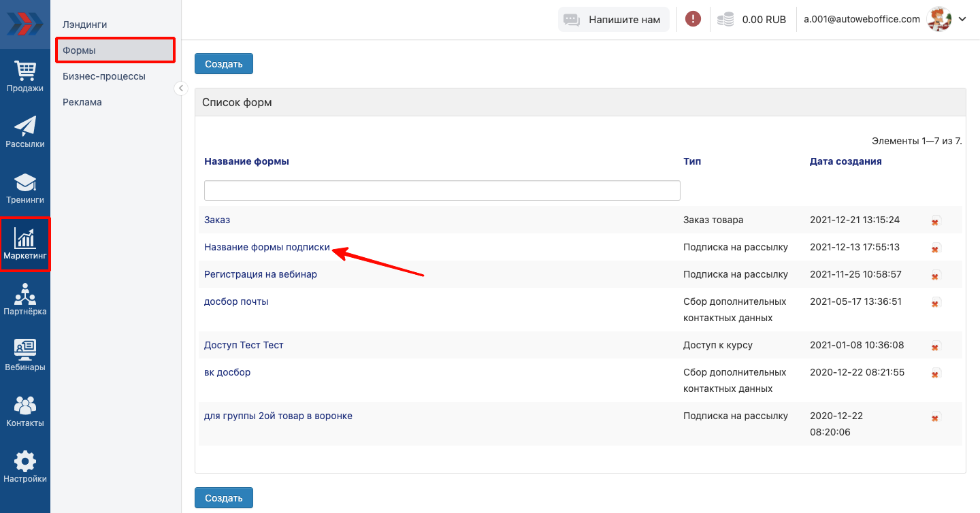Image resolution: width=980 pixels, height=513 pixels.
Task: Open Настройки gear settings
Action: coord(25,467)
